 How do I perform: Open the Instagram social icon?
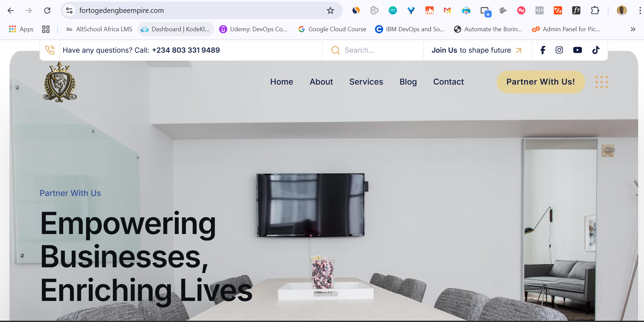click(559, 50)
